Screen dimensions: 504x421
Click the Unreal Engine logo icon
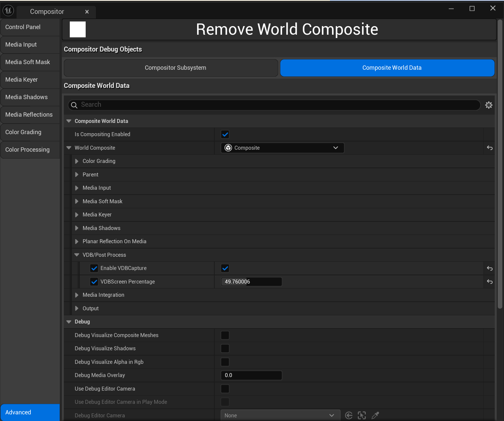[x=8, y=11]
